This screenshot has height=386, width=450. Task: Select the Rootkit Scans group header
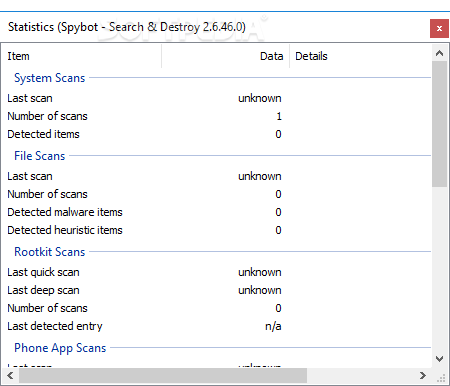[x=49, y=252]
